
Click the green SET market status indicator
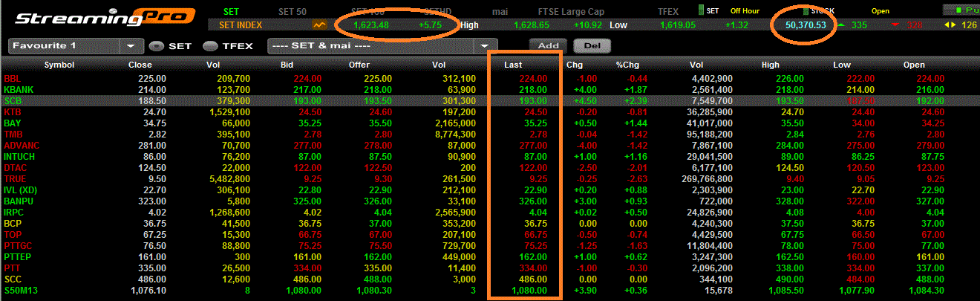coord(700,10)
